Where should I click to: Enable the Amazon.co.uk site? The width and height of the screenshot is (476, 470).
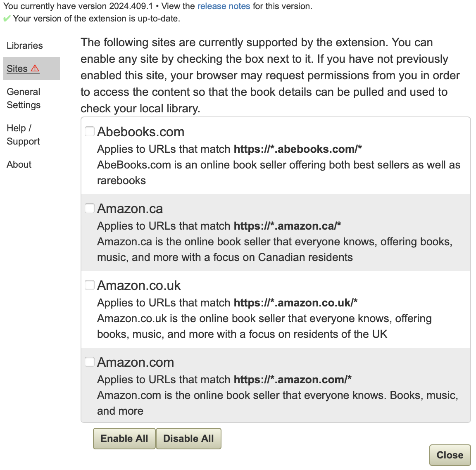click(x=89, y=285)
